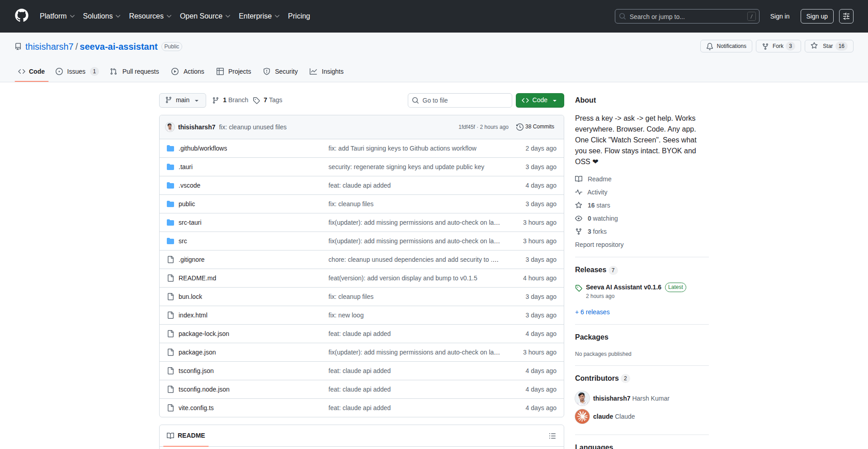Click the Report repository link
The height and width of the screenshot is (449, 868).
click(599, 245)
